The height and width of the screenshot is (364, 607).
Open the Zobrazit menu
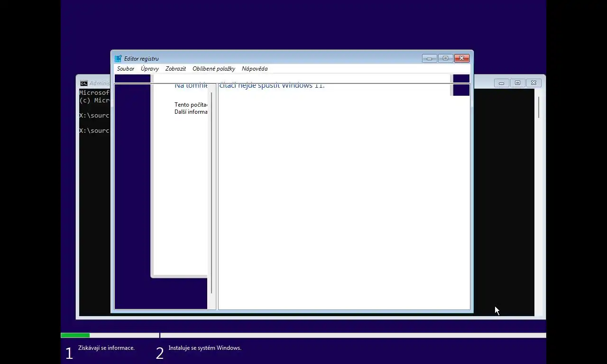(175, 69)
